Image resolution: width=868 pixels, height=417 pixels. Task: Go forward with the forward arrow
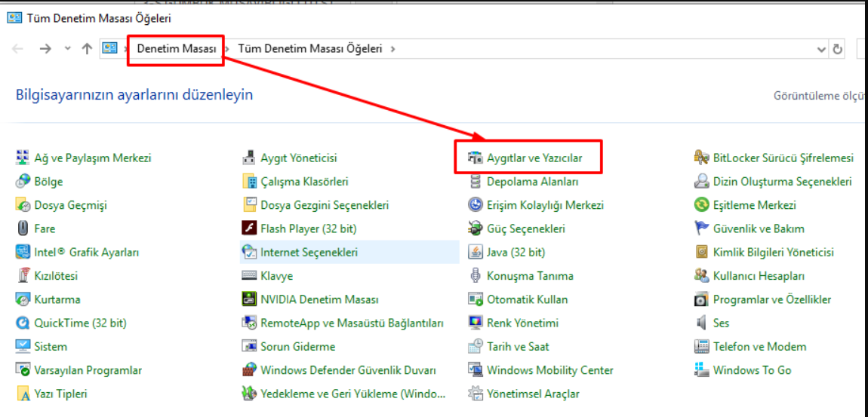(x=45, y=49)
